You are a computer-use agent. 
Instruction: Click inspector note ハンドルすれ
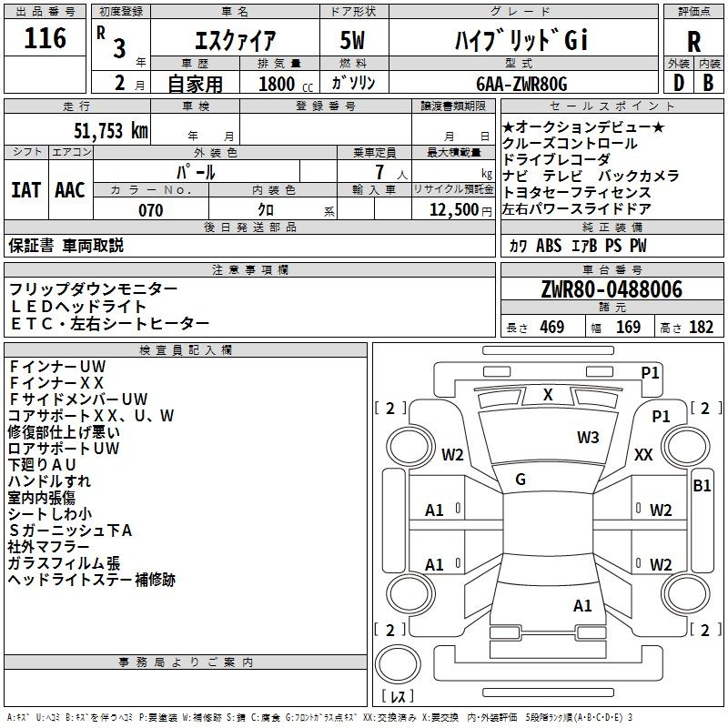[50, 481]
